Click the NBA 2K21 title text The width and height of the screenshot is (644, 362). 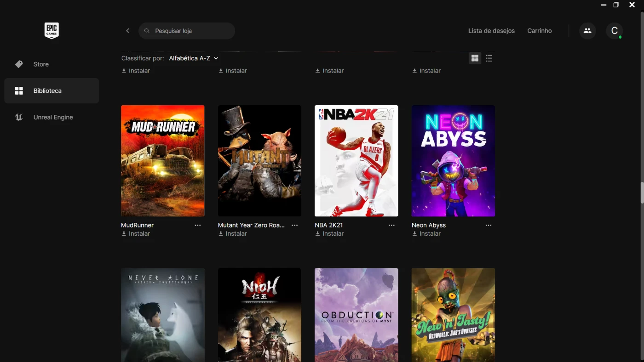point(329,225)
